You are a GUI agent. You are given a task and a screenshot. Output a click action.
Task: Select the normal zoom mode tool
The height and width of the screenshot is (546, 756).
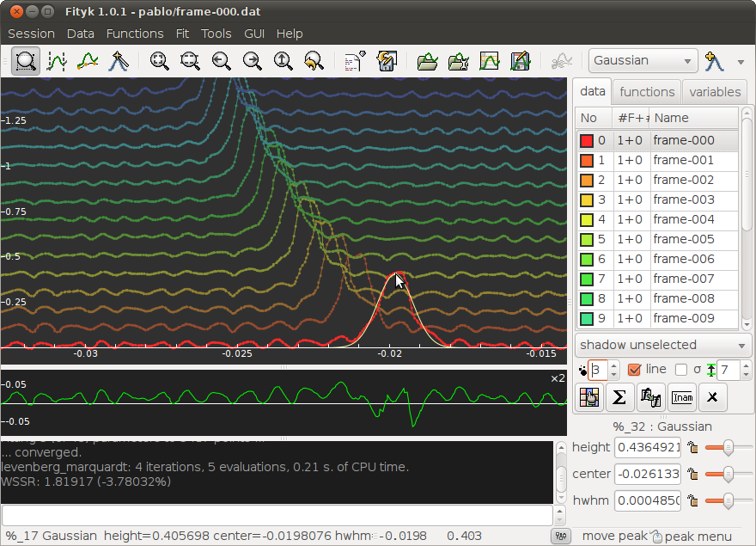(x=25, y=61)
